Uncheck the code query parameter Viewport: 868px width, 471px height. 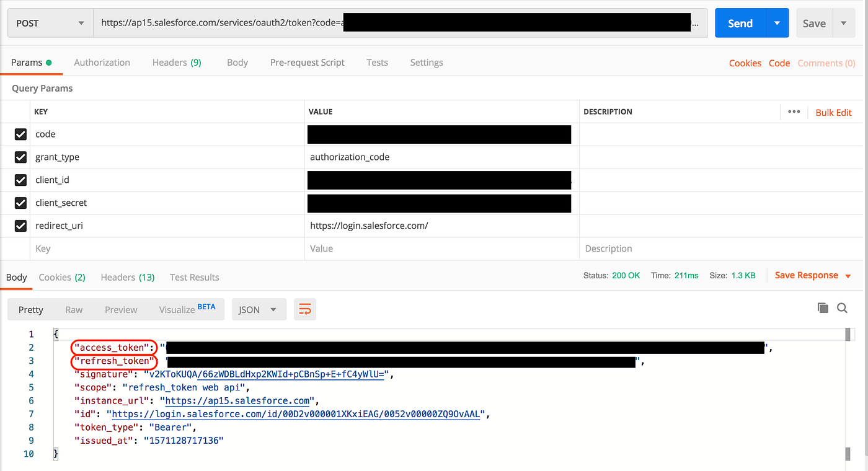pos(20,134)
